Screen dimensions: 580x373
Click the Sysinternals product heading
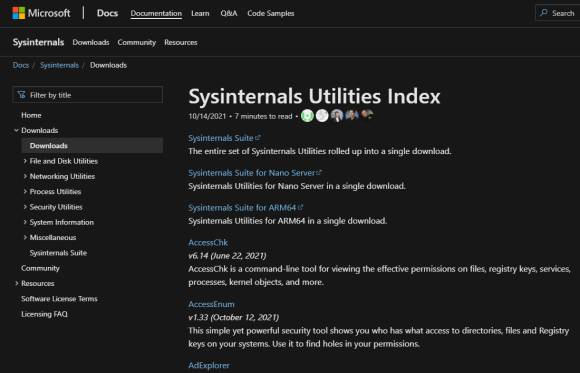click(38, 42)
